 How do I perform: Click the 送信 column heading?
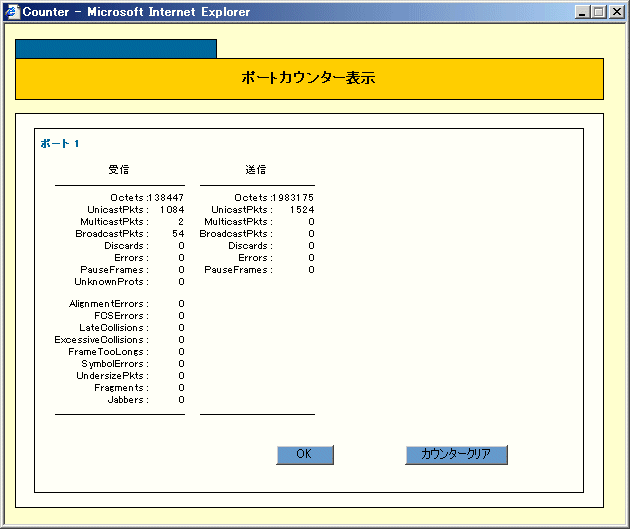(x=256, y=169)
